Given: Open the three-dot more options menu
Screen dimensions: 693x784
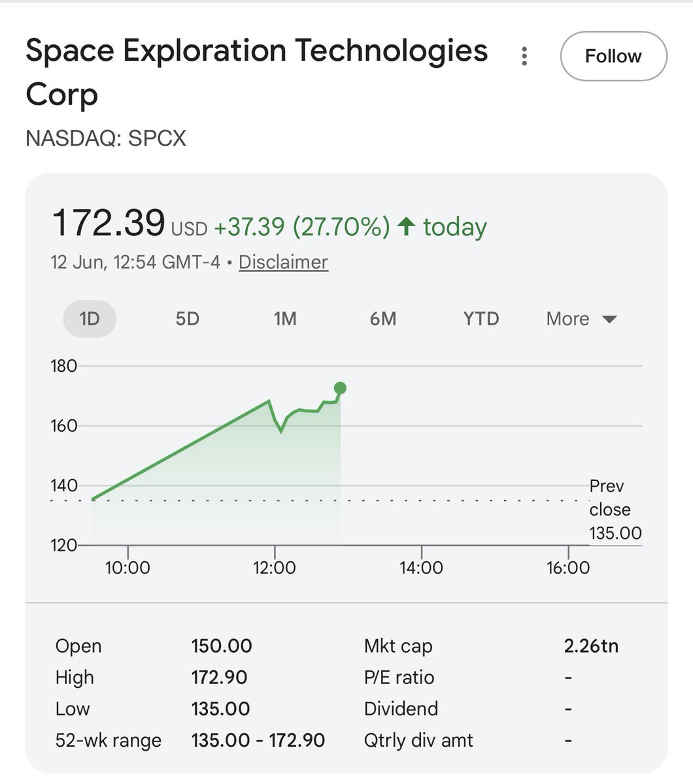Looking at the screenshot, I should 524,56.
